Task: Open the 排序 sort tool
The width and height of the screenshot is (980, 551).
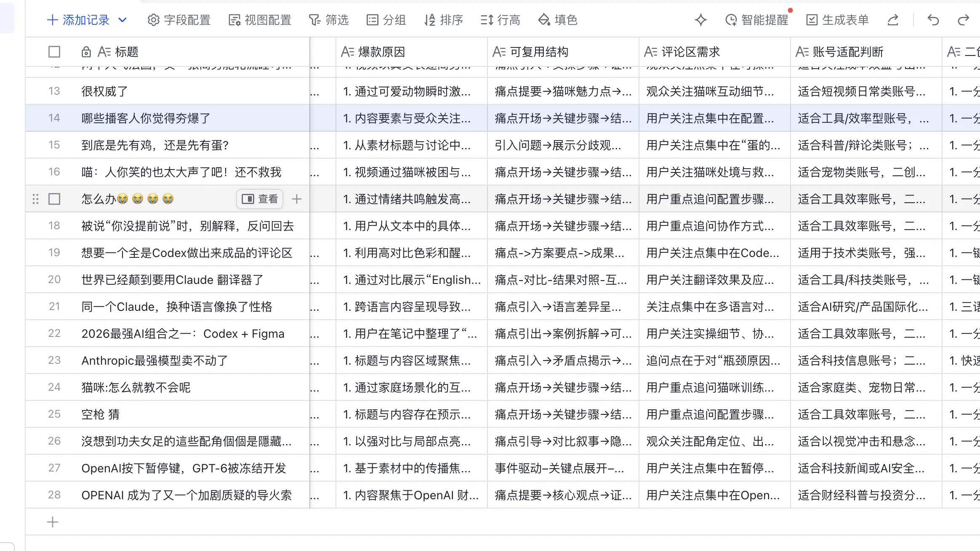Action: pos(443,20)
